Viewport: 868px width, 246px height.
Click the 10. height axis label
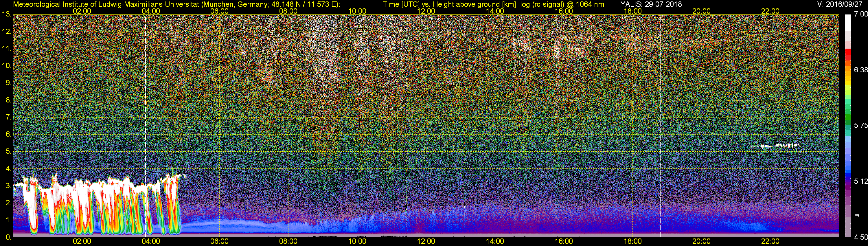[6, 66]
